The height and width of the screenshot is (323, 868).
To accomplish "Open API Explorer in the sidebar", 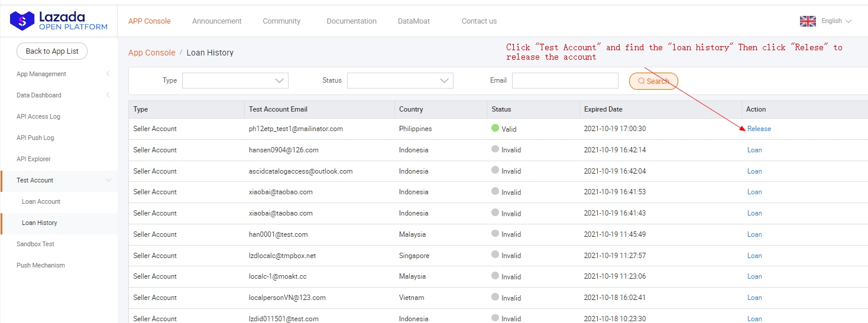I will click(x=34, y=159).
